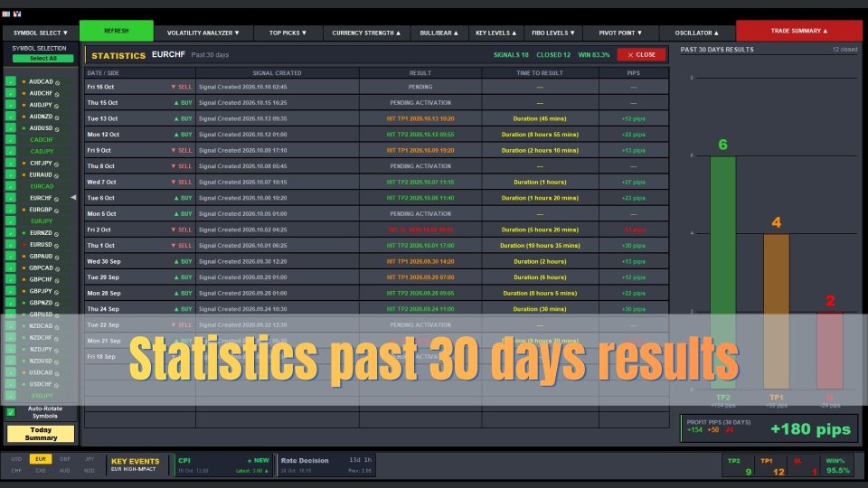The image size is (868, 488).
Task: Close the Statistics panel with the CLOSE button
Action: (641, 55)
